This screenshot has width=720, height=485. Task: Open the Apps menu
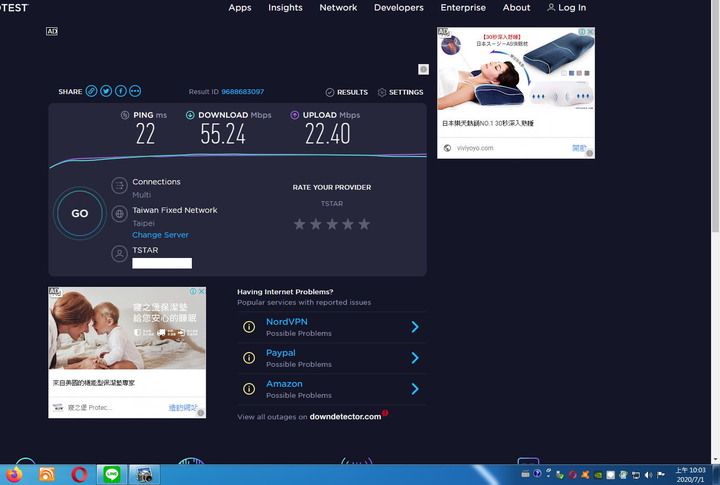tap(240, 7)
